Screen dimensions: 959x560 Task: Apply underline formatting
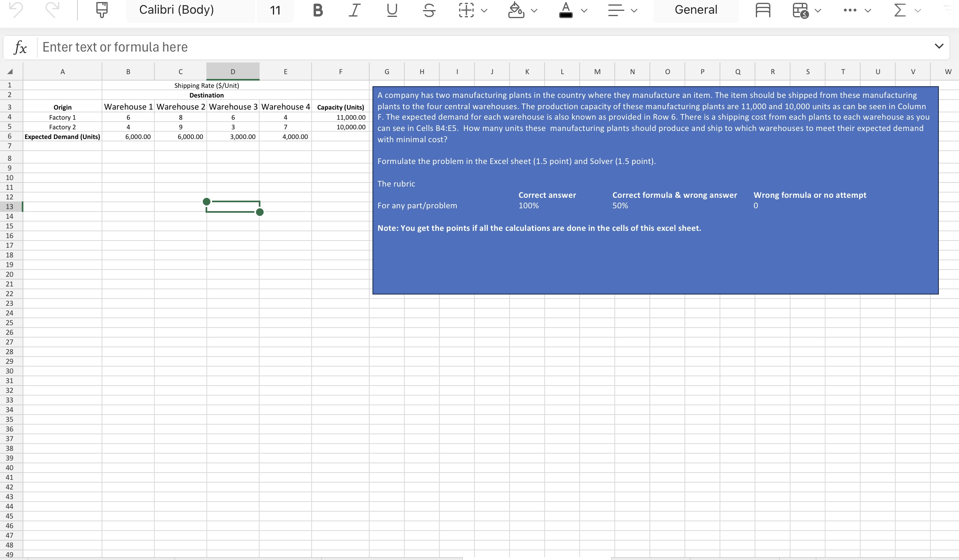pos(391,10)
